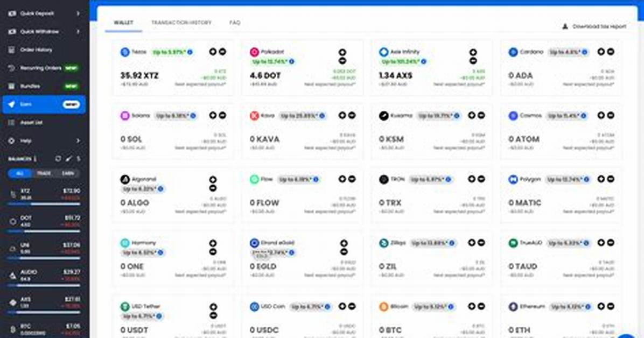Click the plus icon on Kusama card
This screenshot has height=338, width=644.
point(472,115)
